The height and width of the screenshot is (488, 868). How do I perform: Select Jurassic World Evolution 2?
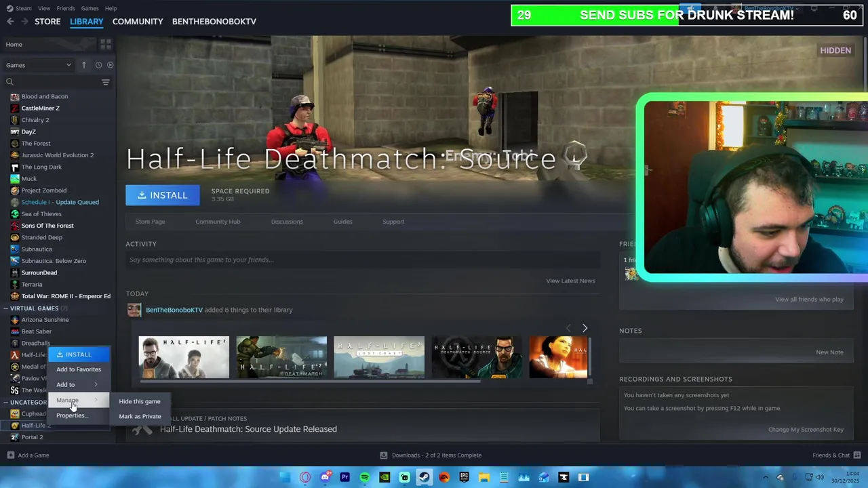[58, 155]
